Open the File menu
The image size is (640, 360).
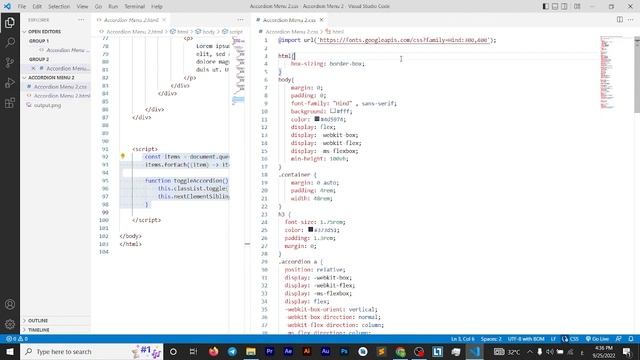coord(22,7)
